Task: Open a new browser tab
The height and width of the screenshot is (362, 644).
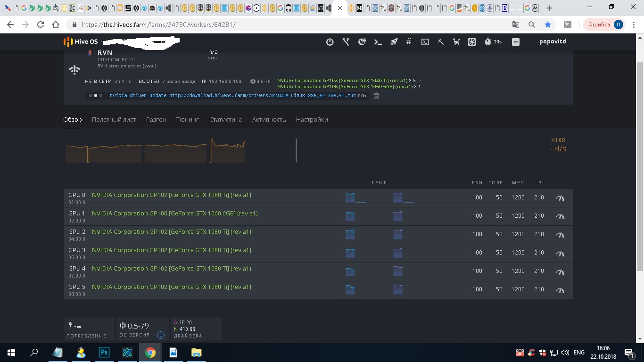Action: point(549,8)
